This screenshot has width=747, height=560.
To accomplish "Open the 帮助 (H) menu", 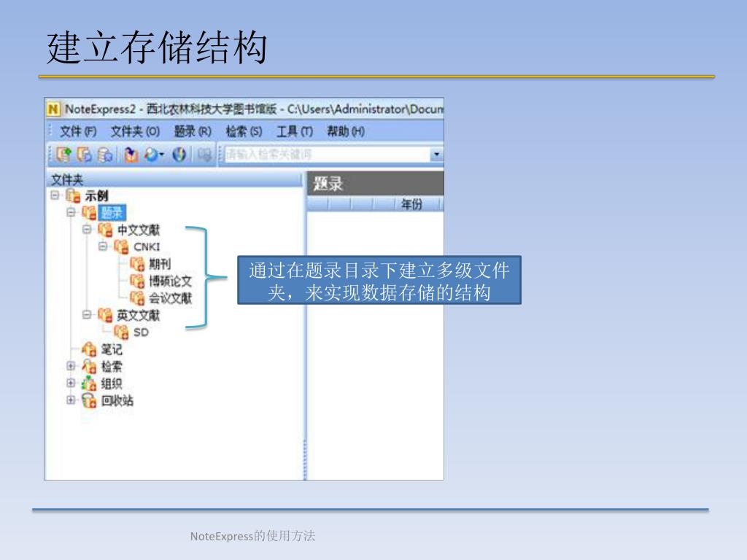I will click(346, 131).
